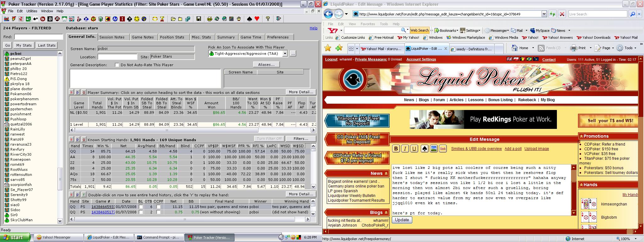Screen dimensions: 644x242
Task: Click the Internet Explorer back arrow button
Action: click(328, 14)
